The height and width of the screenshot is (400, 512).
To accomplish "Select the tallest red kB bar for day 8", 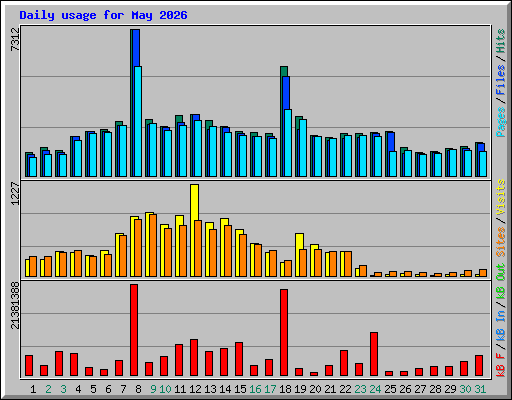I will (134, 330).
